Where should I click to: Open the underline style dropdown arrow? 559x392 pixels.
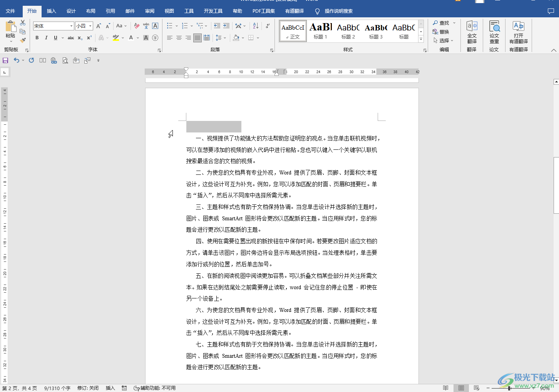[x=63, y=38]
